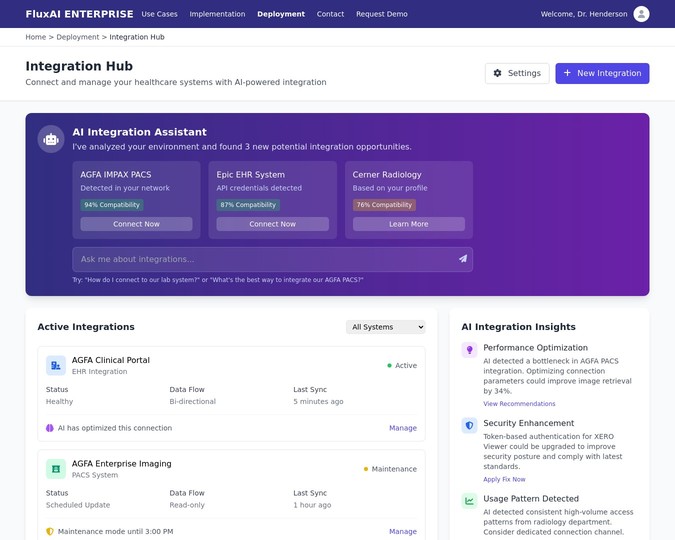Click the purple brain AI-optimized icon
Screen dimensions: 675x540
[x=50, y=428]
